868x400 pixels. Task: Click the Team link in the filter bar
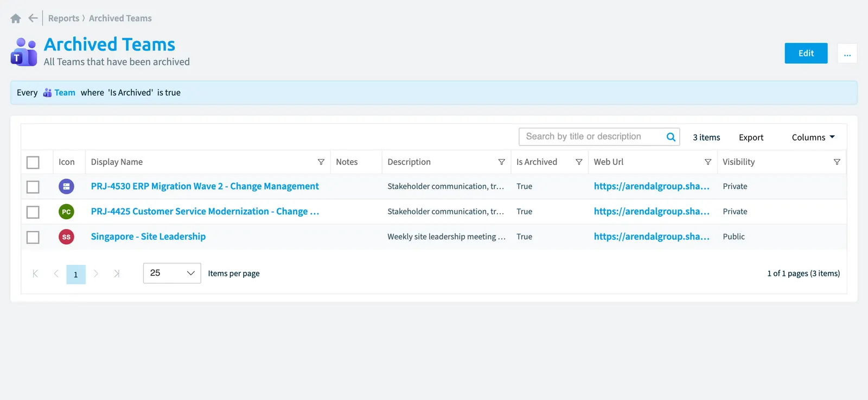(65, 93)
